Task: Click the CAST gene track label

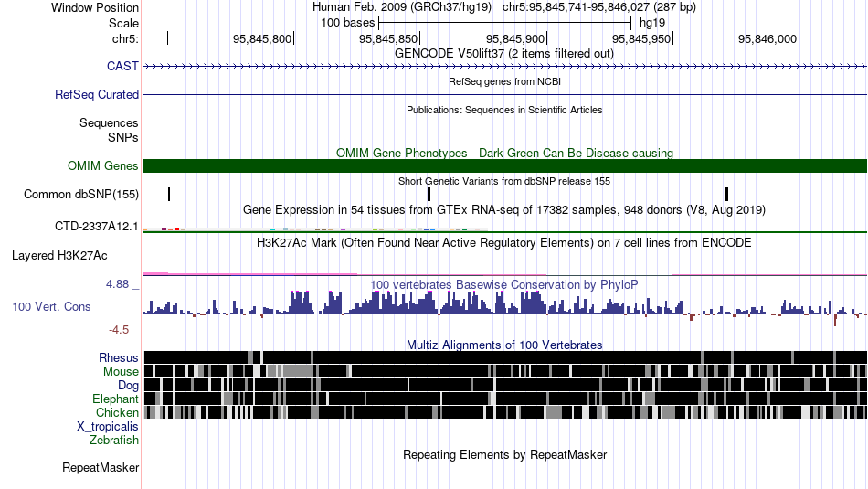Action: pos(122,66)
